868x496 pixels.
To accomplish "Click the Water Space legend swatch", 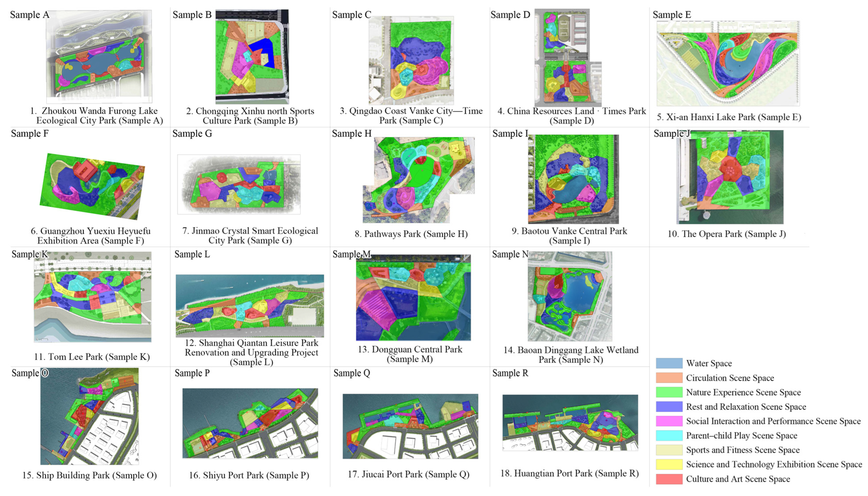I will point(669,363).
